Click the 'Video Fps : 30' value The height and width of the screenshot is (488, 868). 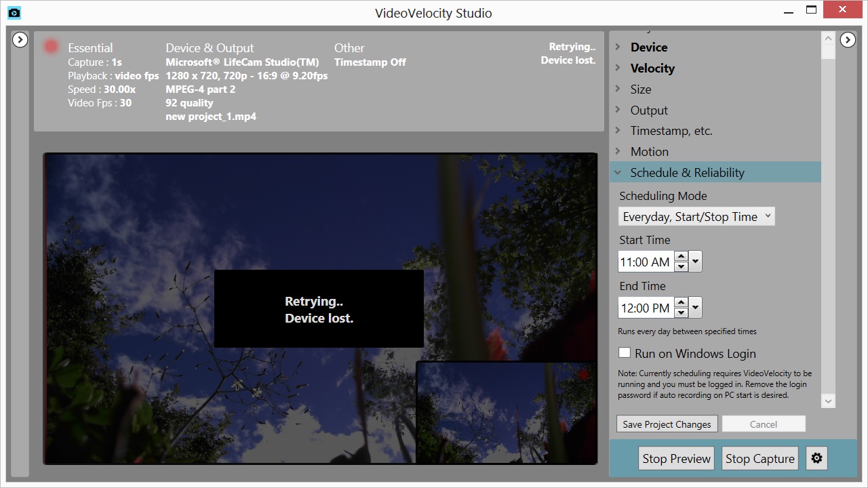(100, 103)
